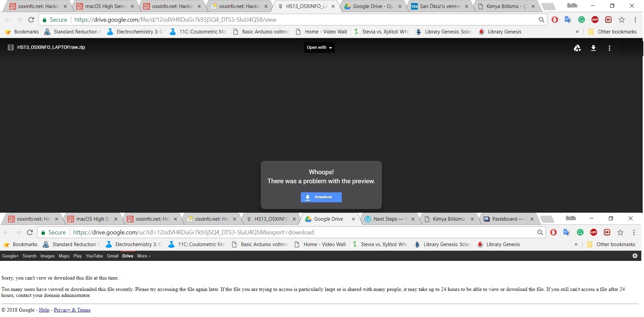Select Gmail in the Google navigation bar
This screenshot has height=317, width=644.
pos(112,256)
